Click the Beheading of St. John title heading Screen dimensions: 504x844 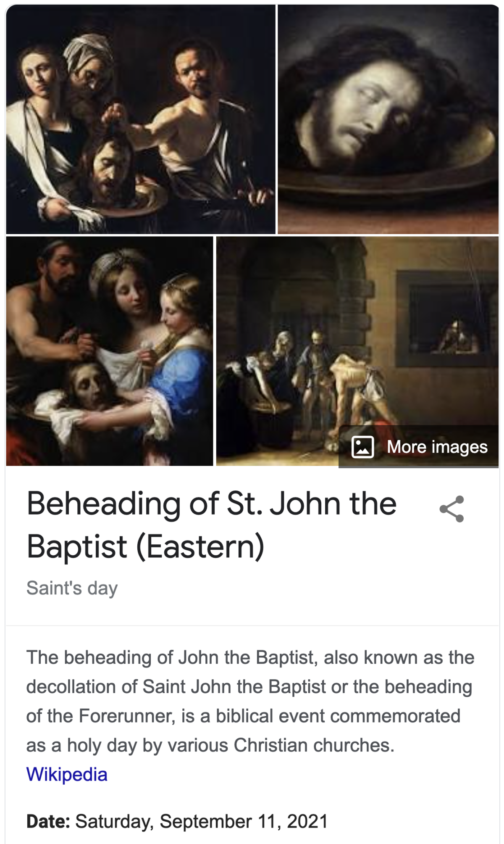212,525
